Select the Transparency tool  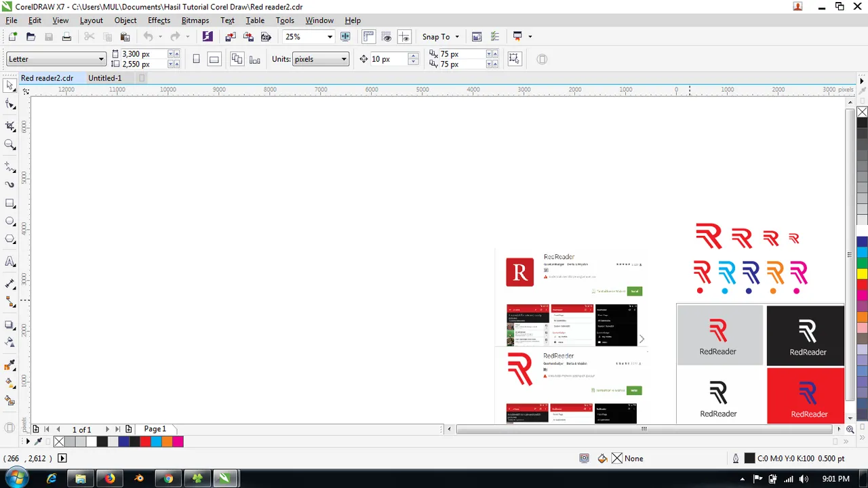click(10, 343)
